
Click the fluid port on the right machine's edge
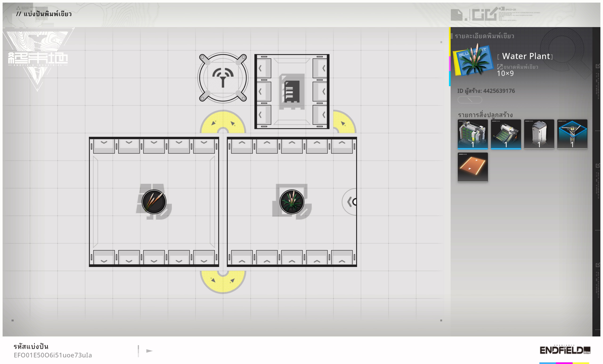[x=351, y=202]
